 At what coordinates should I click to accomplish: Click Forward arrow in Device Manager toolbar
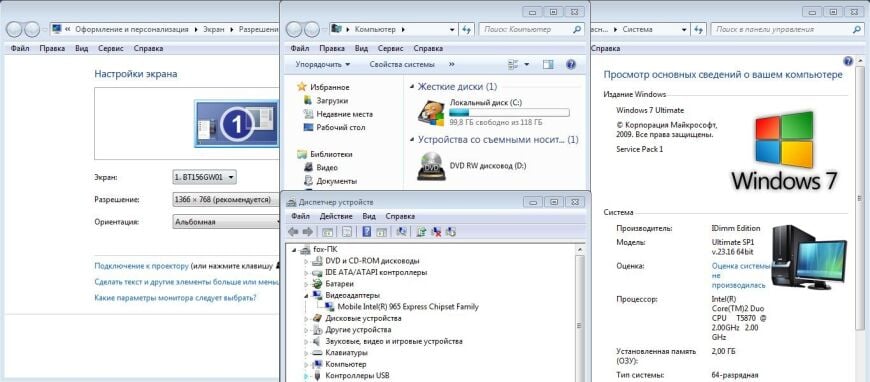coord(307,232)
